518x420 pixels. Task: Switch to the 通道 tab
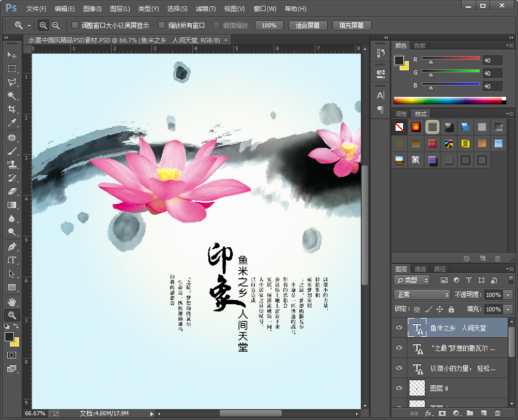[420, 269]
